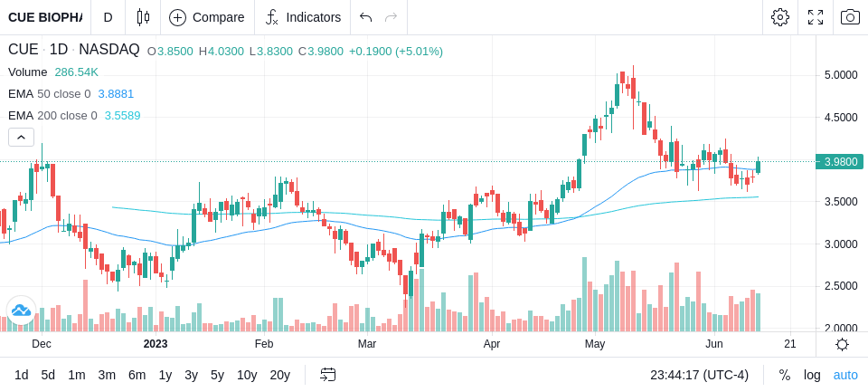Click the 5.0000 price axis label
The image size is (868, 392).
(842, 75)
